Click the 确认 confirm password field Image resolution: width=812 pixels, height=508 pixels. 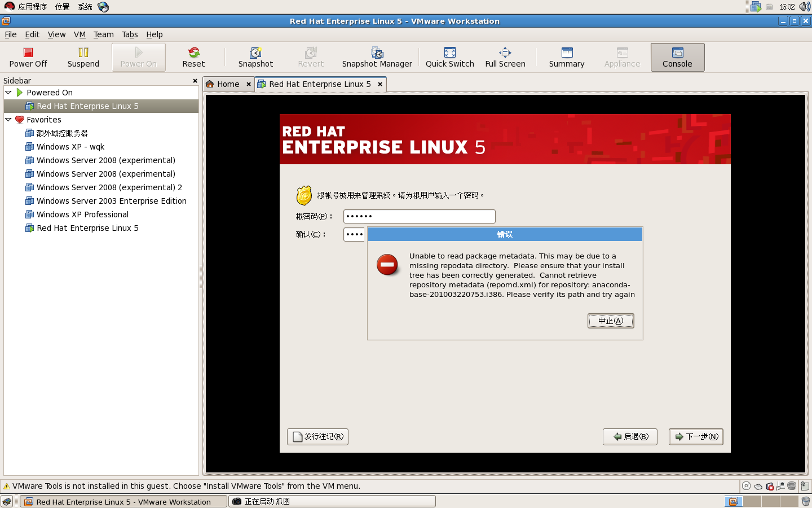[x=355, y=234]
